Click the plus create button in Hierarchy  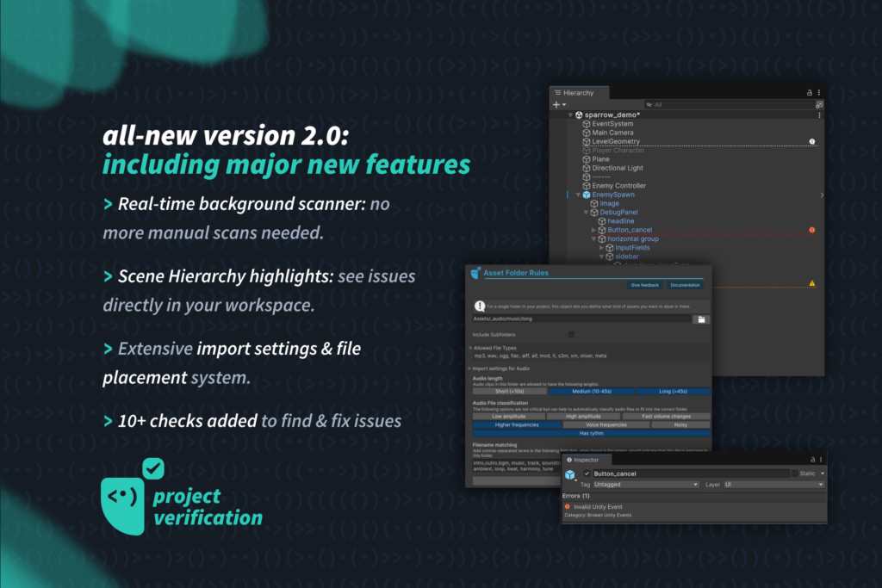[x=556, y=104]
